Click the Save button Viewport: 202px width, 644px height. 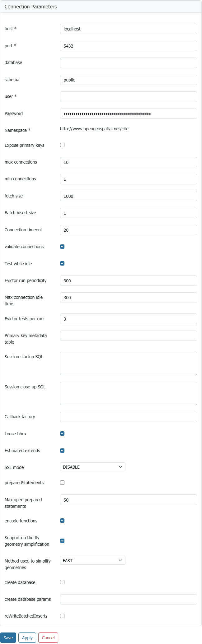[x=8, y=638]
